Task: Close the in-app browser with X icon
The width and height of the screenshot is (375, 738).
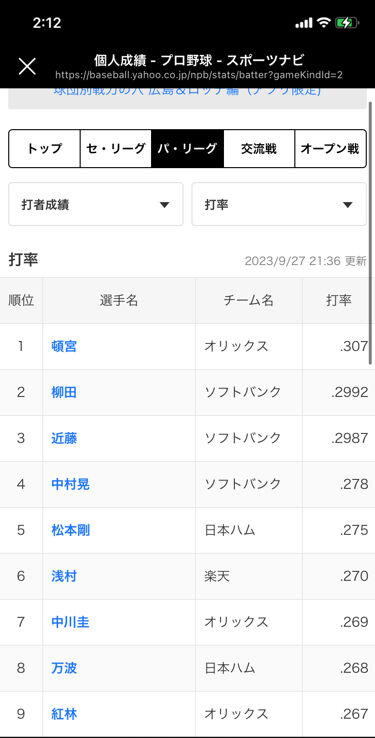Action: [x=27, y=66]
